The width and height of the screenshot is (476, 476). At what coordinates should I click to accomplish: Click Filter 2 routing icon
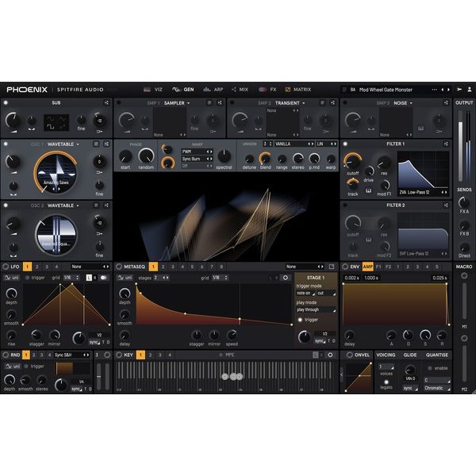point(446,205)
